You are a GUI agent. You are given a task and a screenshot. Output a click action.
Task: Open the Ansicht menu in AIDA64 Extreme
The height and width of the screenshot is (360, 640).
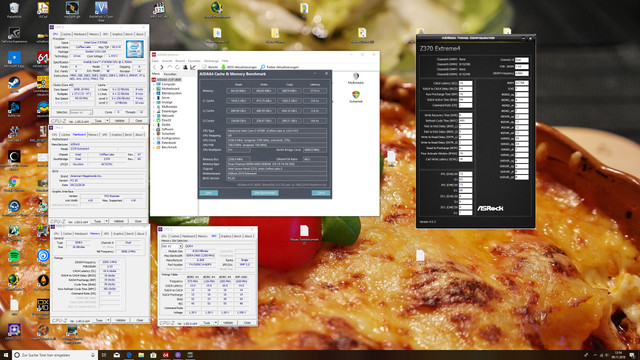click(167, 61)
